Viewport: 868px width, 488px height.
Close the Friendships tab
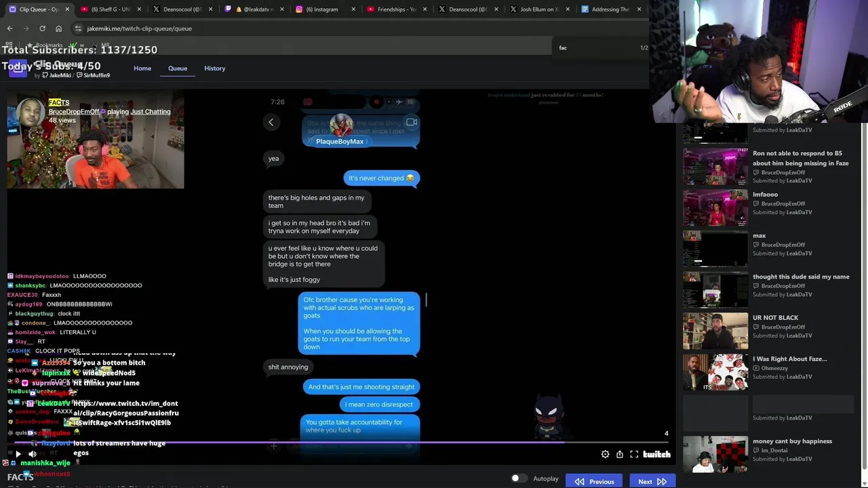426,9
